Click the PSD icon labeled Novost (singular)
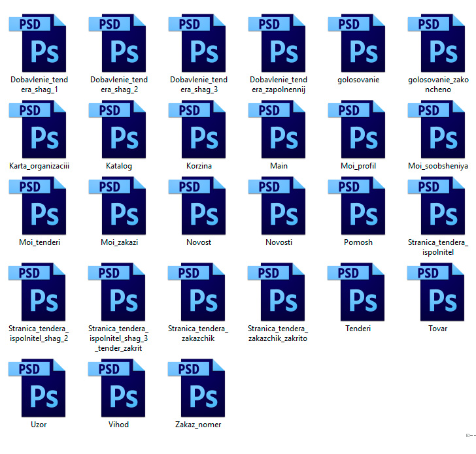Screen dimensions: 476x454 click(x=197, y=206)
